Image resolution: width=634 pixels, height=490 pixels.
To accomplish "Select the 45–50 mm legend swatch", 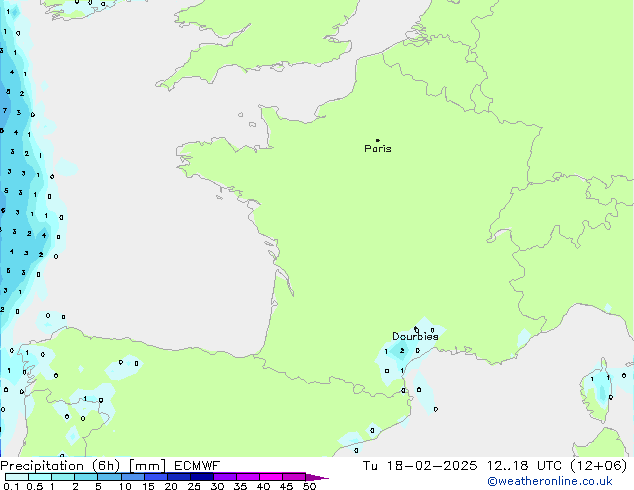I will coord(294,477).
